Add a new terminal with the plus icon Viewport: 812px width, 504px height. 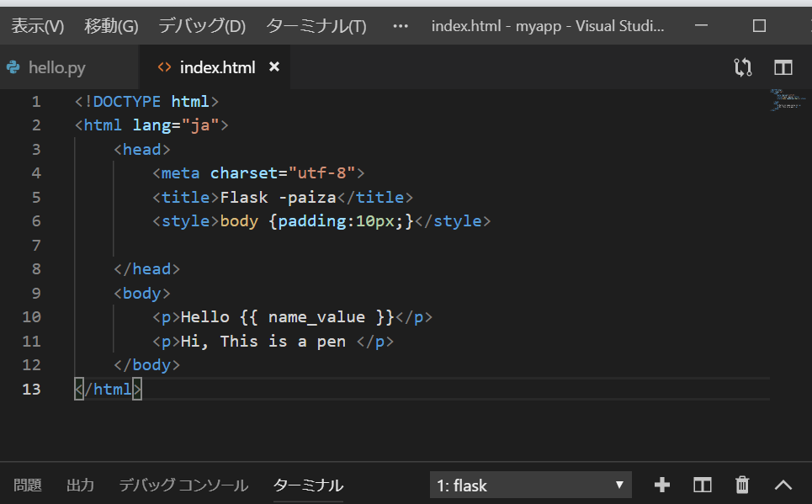[662, 485]
